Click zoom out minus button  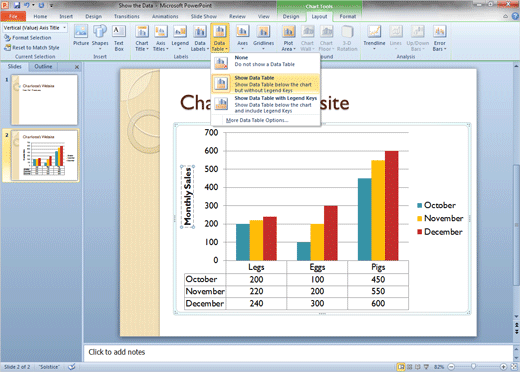[451, 367]
